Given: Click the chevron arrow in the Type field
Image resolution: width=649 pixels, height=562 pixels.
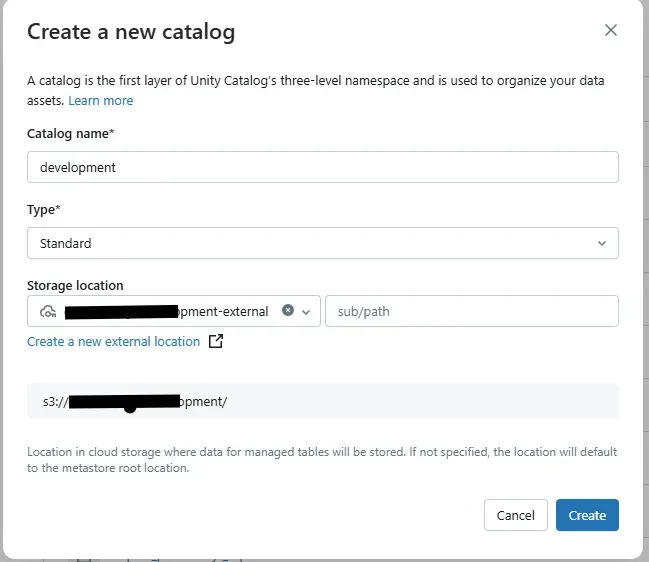Looking at the screenshot, I should click(x=602, y=243).
